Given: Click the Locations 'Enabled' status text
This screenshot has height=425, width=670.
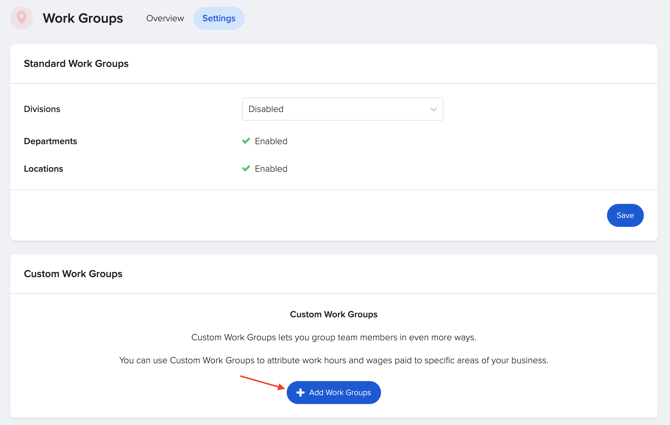Looking at the screenshot, I should coord(271,169).
